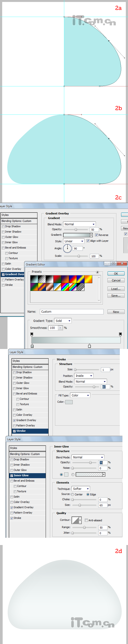The image size is (128, 644).
Task: Pick the Foreground to Transparent checkerboard preset
Action: click(42, 279)
